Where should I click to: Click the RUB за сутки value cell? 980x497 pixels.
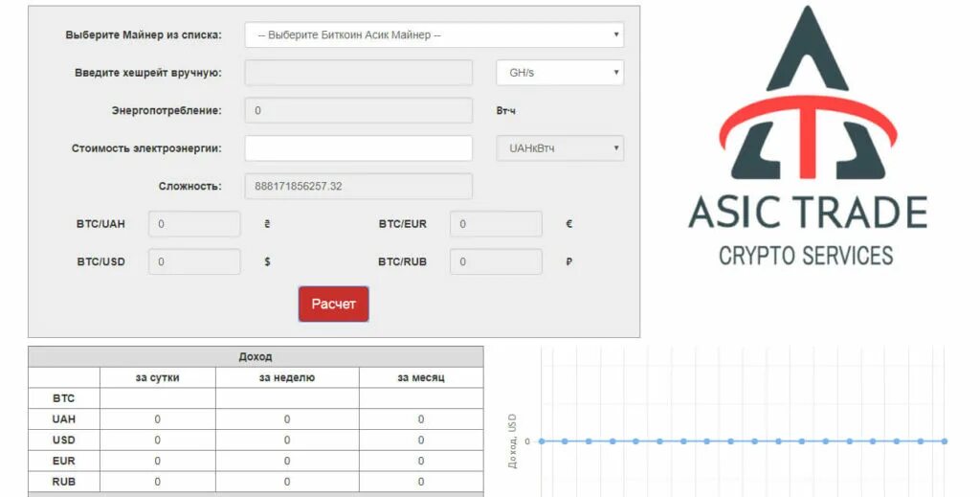click(158, 482)
